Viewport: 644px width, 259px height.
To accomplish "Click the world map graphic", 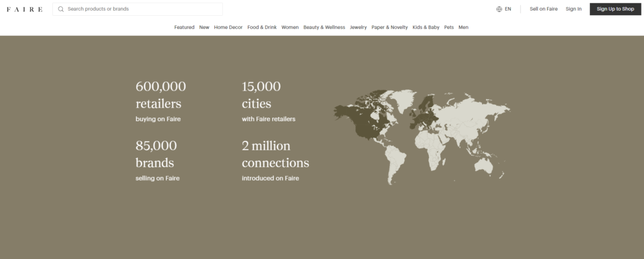I will click(422, 137).
